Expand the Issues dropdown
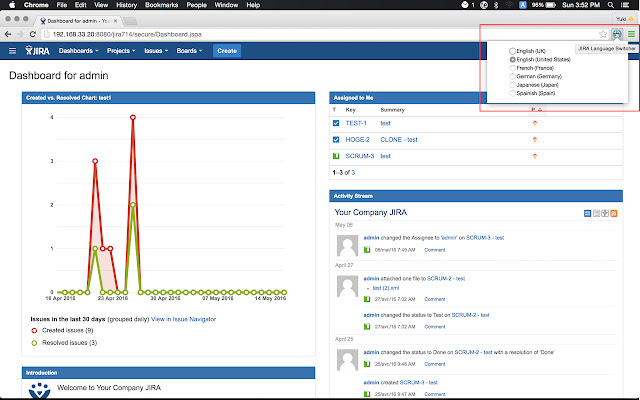This screenshot has width=640, height=400. point(156,51)
